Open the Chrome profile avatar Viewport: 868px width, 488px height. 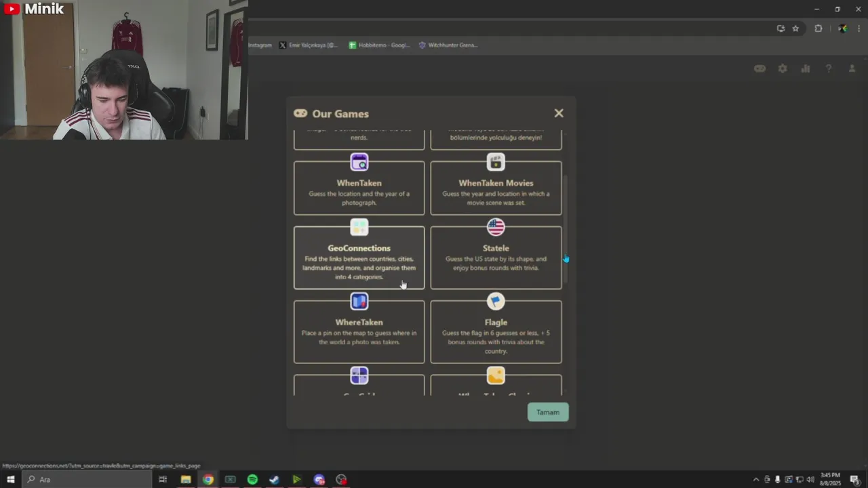[x=842, y=28]
